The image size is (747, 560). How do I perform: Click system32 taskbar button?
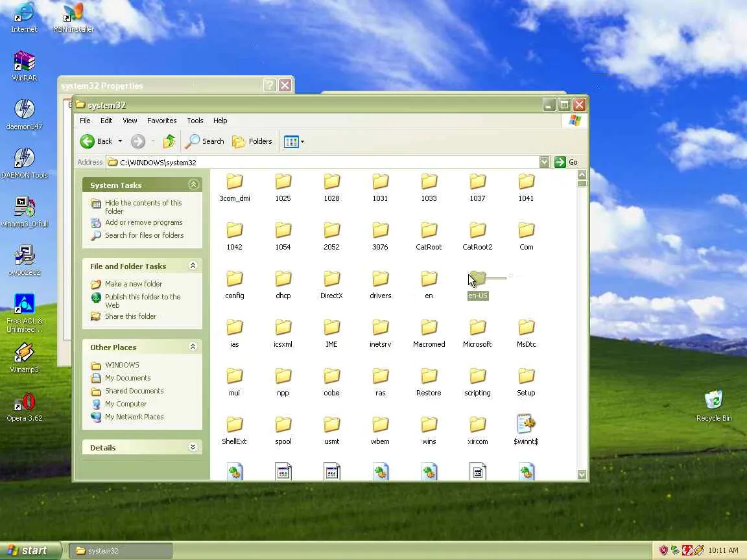[121, 551]
